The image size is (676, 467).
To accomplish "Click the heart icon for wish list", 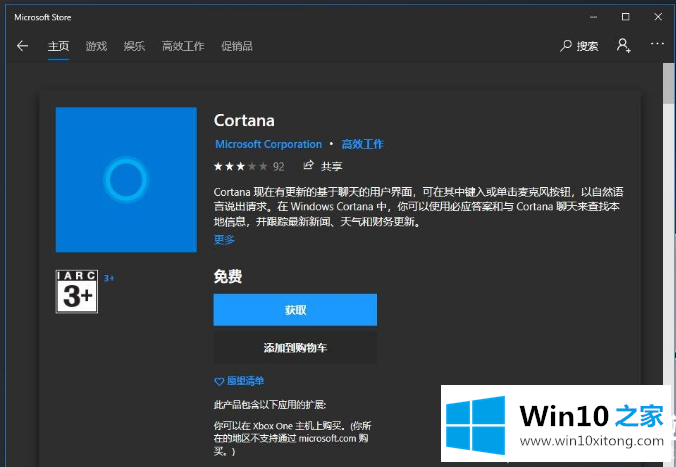I will click(219, 381).
